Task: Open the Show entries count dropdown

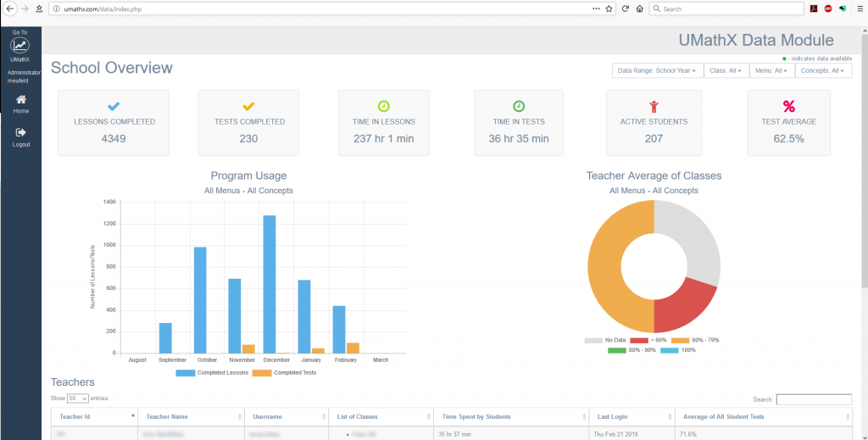Action: [78, 398]
